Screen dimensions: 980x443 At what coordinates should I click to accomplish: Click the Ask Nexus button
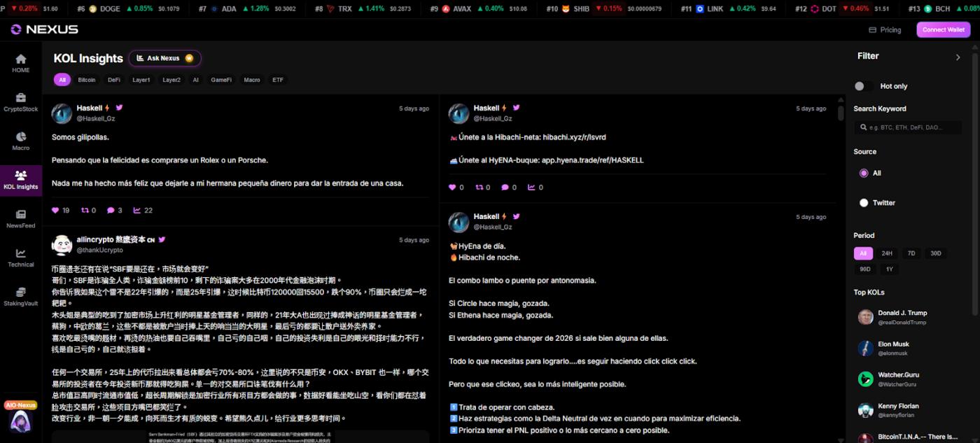[164, 58]
